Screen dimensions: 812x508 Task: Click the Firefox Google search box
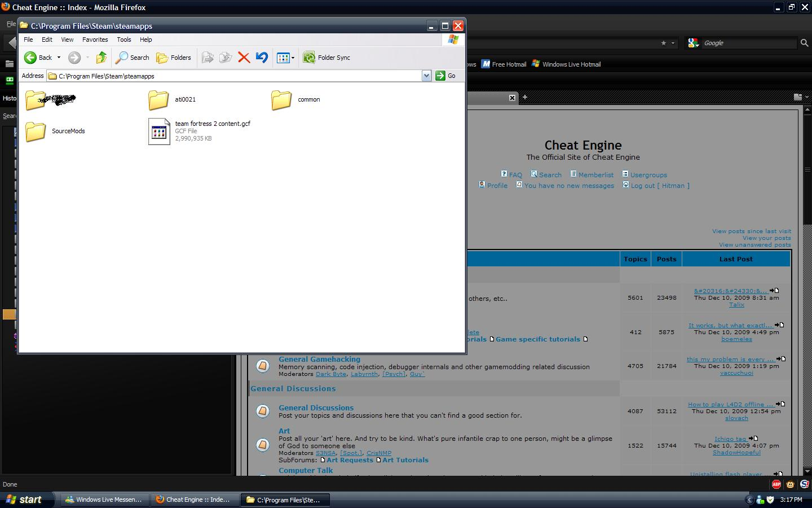(749, 43)
